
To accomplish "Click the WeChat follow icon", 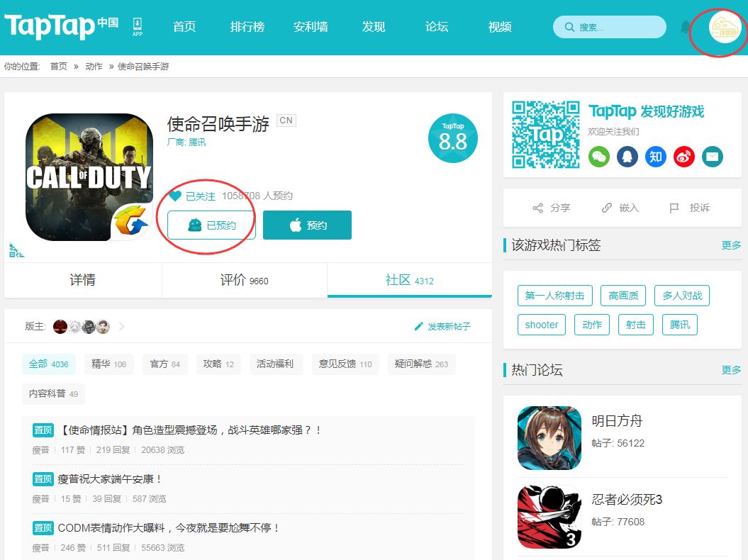I will (599, 157).
